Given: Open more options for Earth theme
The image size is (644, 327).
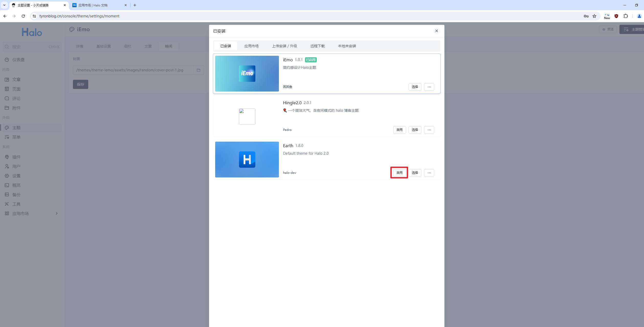Looking at the screenshot, I should click(x=429, y=173).
